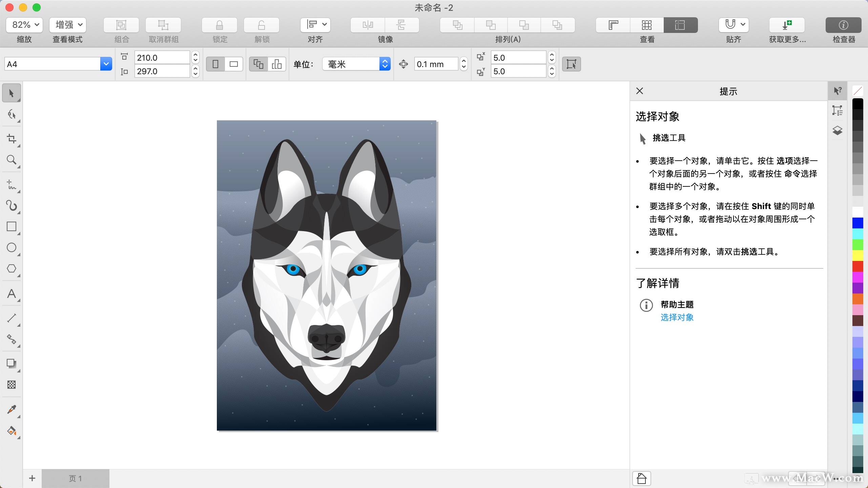This screenshot has width=868, height=488.
Task: Switch to the 页 1 page tab
Action: pyautogui.click(x=75, y=479)
